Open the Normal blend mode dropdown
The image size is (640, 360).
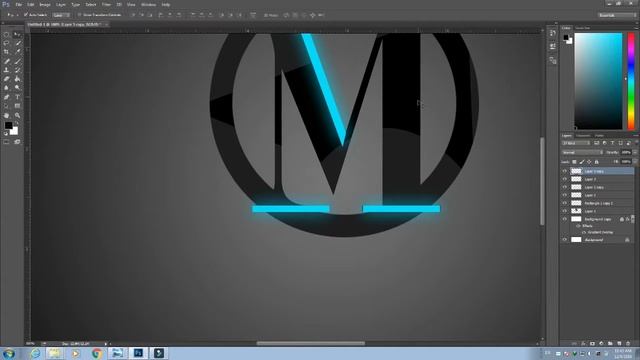pyautogui.click(x=582, y=153)
